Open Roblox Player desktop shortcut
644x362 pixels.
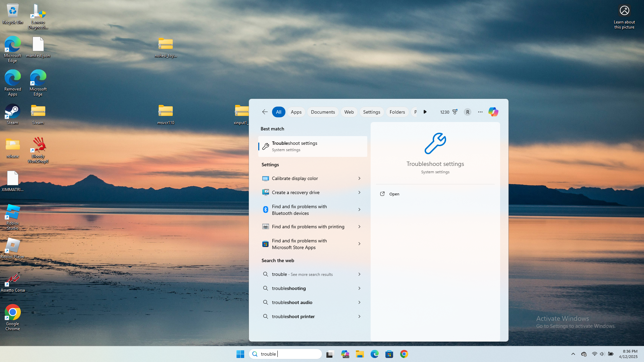pos(13,248)
